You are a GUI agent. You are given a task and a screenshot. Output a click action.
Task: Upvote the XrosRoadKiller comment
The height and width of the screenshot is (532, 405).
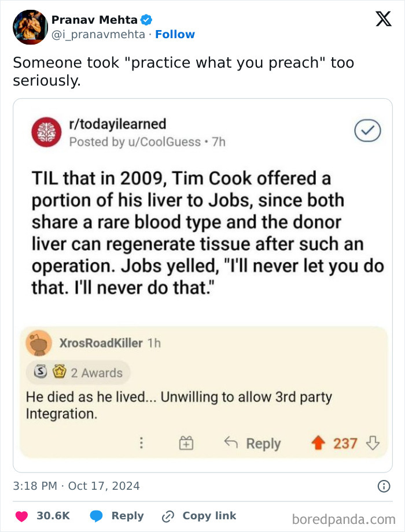point(318,444)
